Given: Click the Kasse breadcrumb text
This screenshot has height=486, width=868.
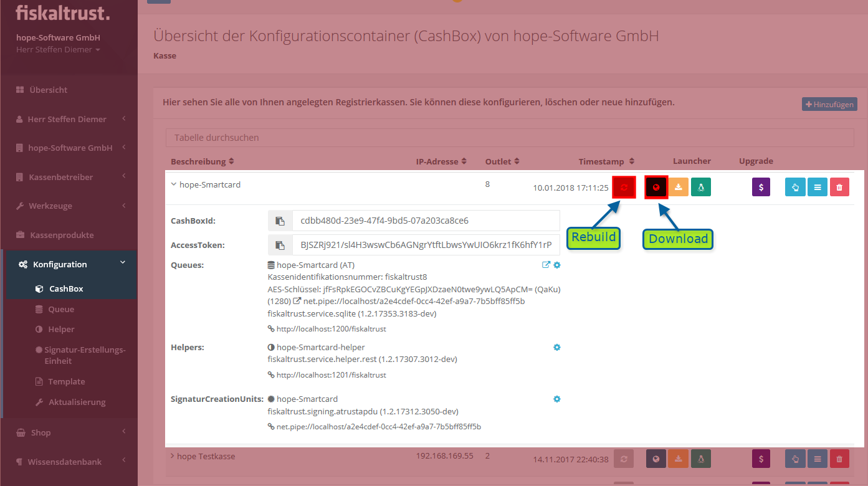Looking at the screenshot, I should coord(165,55).
